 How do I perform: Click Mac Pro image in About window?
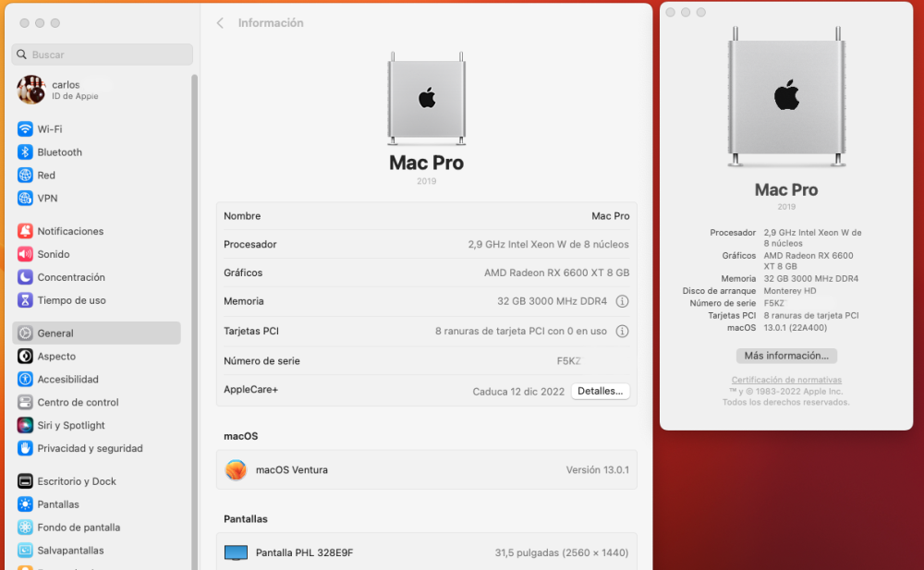click(786, 97)
